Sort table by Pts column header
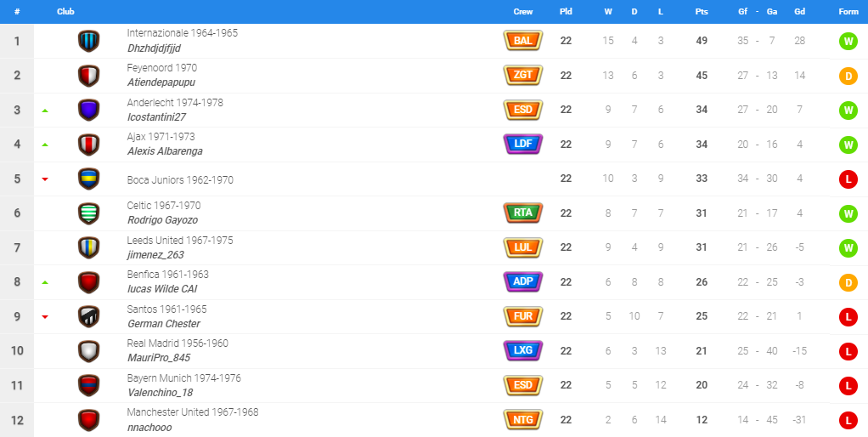The height and width of the screenshot is (437, 868). [x=702, y=12]
